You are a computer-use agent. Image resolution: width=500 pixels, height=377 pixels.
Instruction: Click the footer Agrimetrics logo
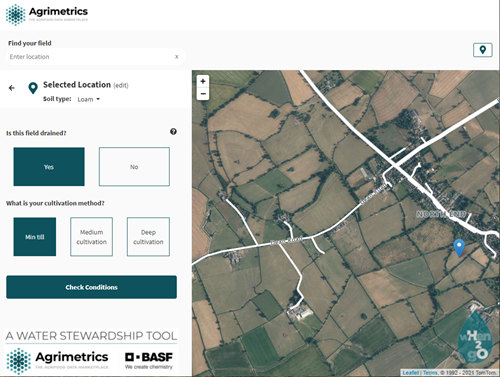click(x=57, y=360)
